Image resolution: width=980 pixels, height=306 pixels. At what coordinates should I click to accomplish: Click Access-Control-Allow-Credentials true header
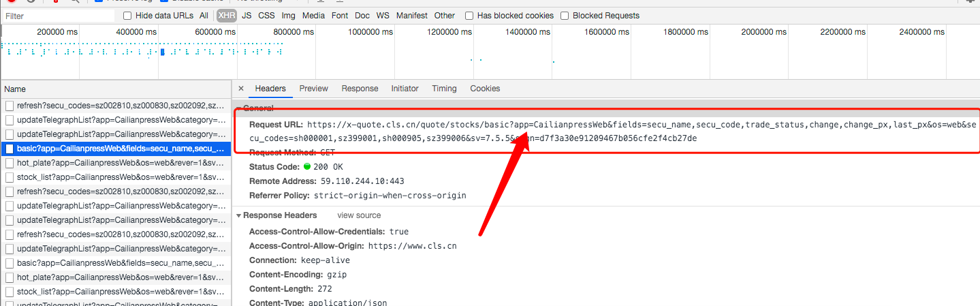point(329,232)
